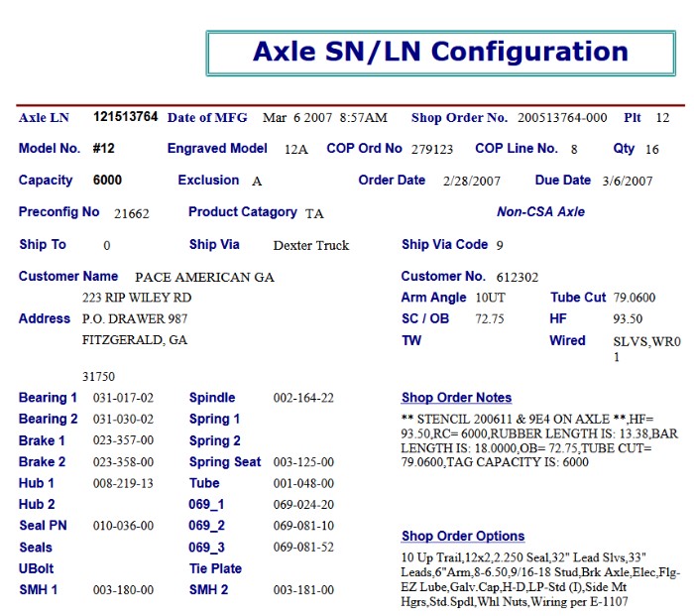Click the Order Date value 2/28/2007
The width and height of the screenshot is (694, 616).
(x=472, y=182)
